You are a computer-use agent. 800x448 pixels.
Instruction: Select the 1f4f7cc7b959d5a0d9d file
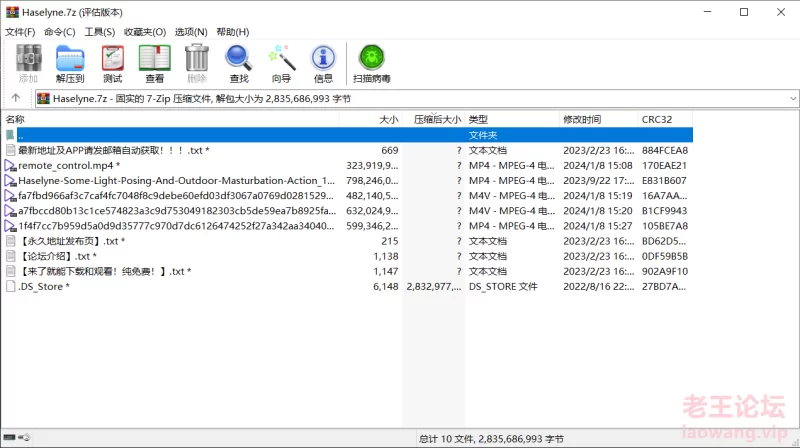tap(176, 226)
